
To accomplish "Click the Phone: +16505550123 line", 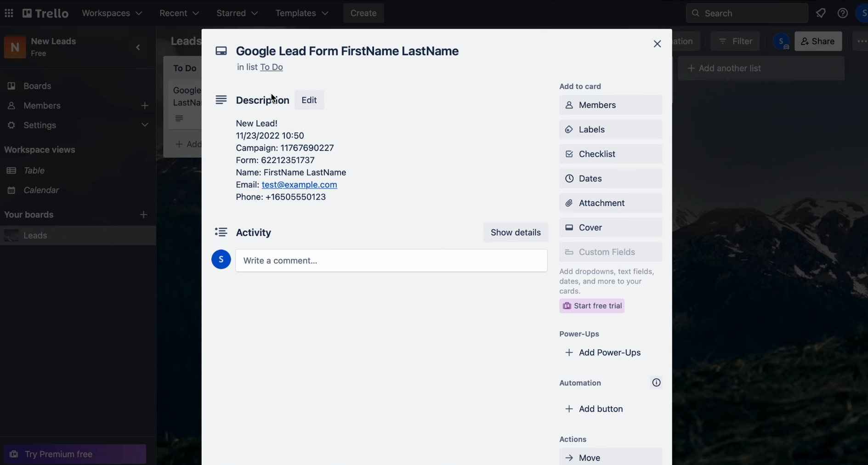I will tap(281, 197).
